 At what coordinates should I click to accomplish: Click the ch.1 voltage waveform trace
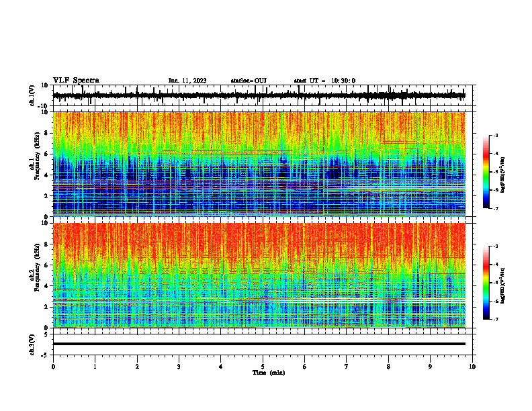tap(259, 95)
